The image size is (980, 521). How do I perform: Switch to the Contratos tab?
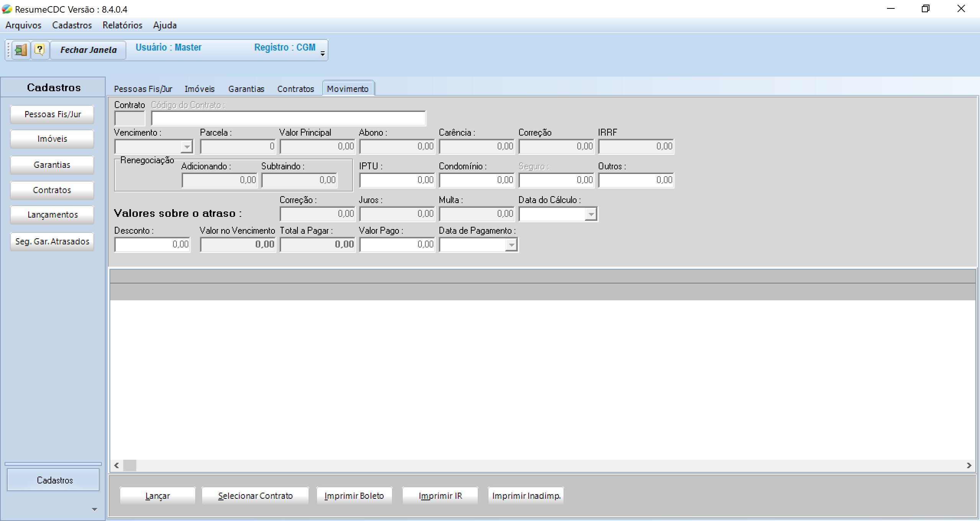[296, 89]
